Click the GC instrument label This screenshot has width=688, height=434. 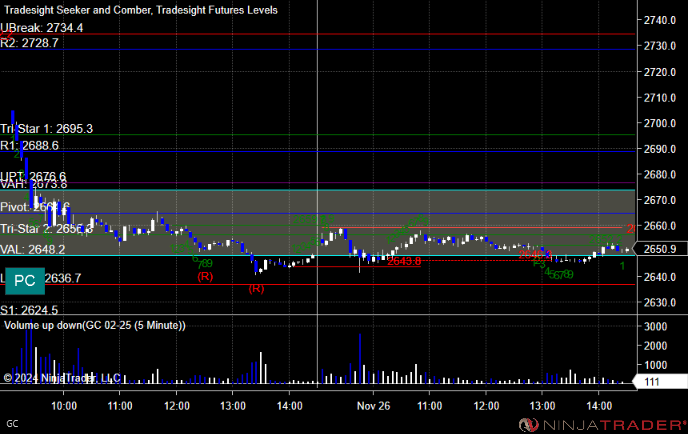pyautogui.click(x=12, y=424)
